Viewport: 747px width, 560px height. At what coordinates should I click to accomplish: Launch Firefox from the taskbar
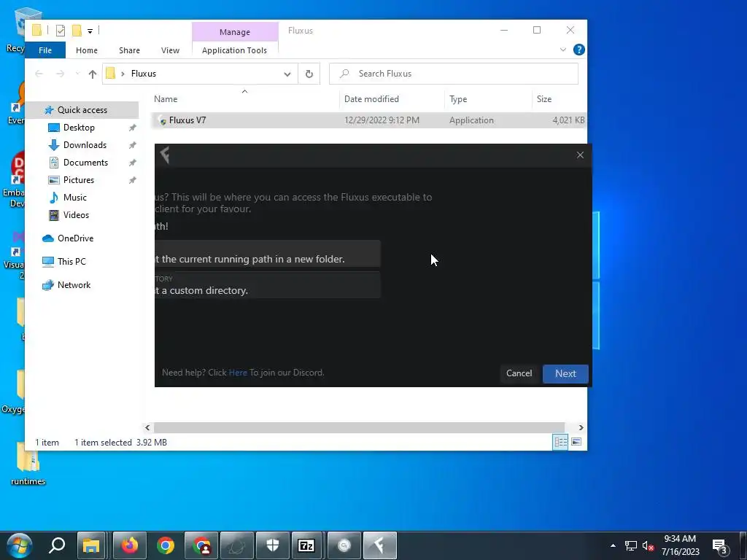(x=130, y=545)
